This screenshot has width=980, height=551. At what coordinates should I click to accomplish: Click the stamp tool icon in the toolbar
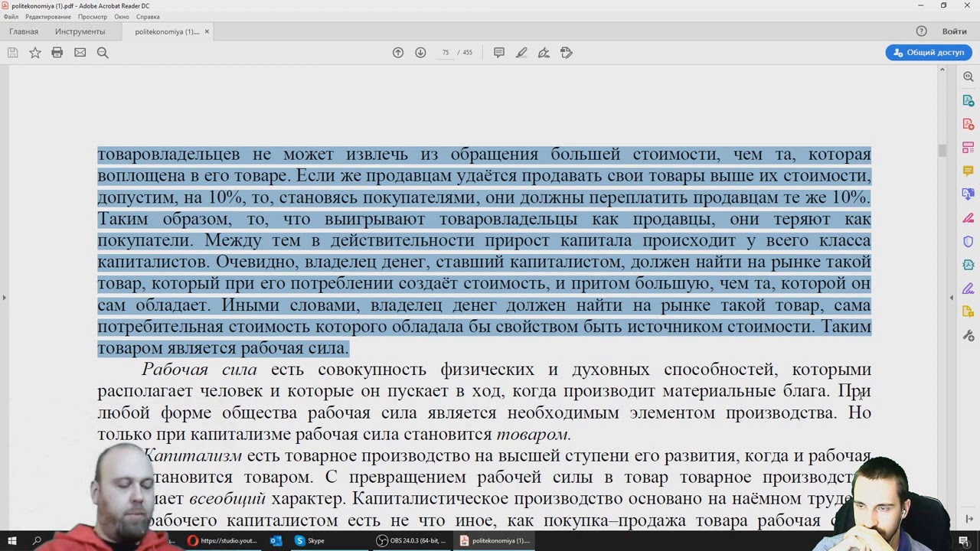coord(567,53)
